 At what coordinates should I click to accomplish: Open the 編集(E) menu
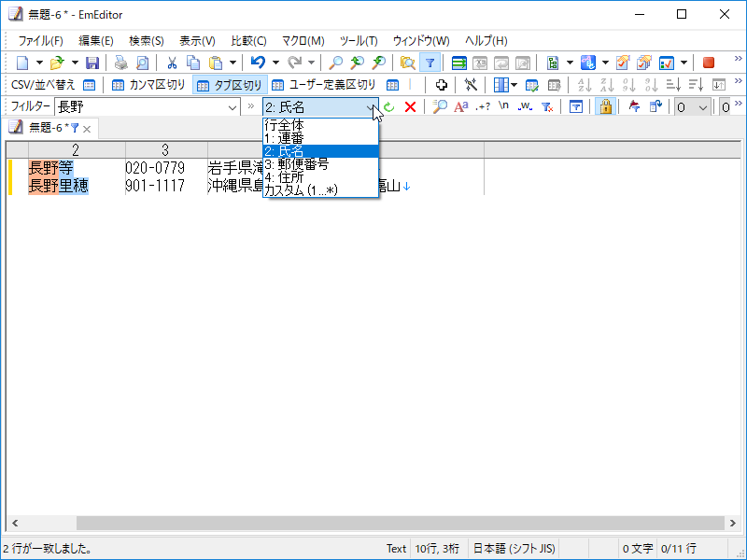coord(96,41)
